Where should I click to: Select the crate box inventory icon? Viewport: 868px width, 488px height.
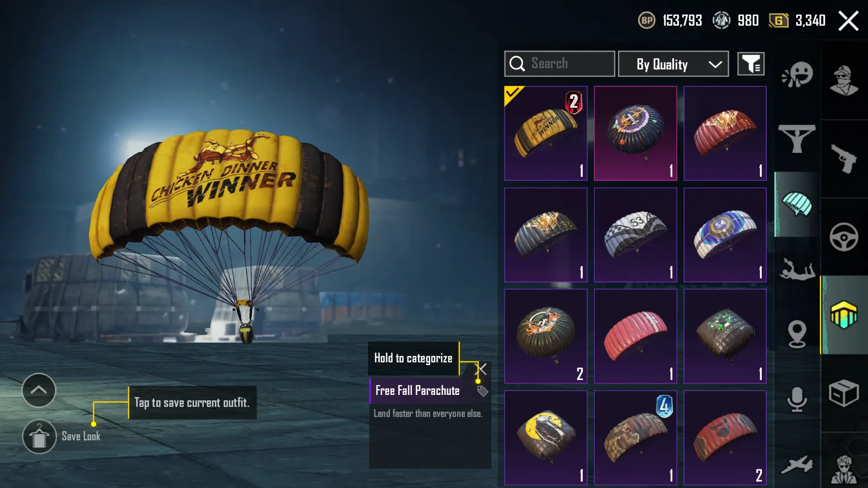pos(844,393)
